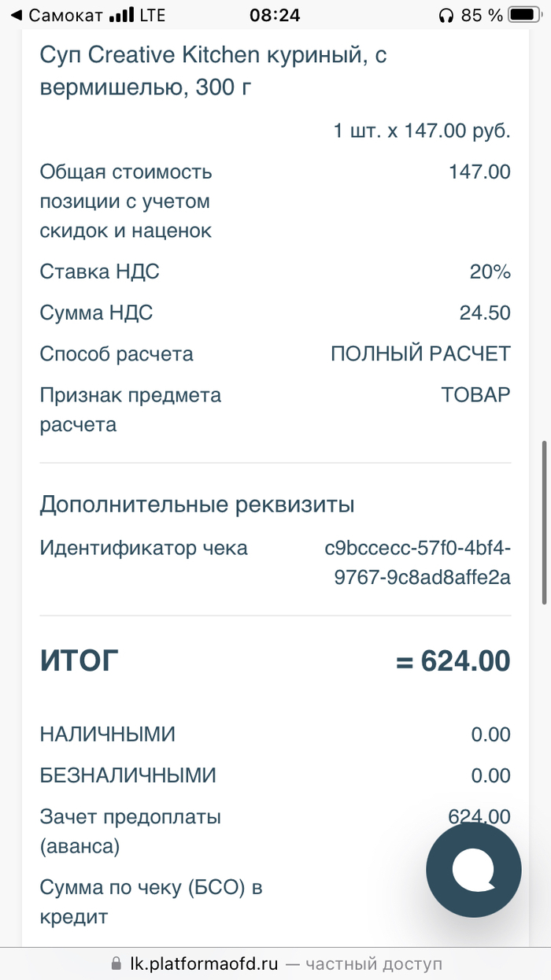Click the page scrollbar thumb

pos(544,523)
